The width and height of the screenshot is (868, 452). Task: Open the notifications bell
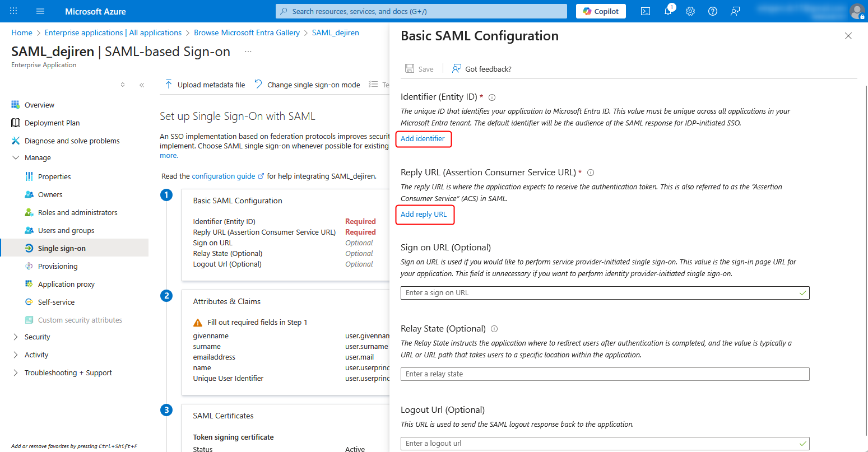point(668,11)
